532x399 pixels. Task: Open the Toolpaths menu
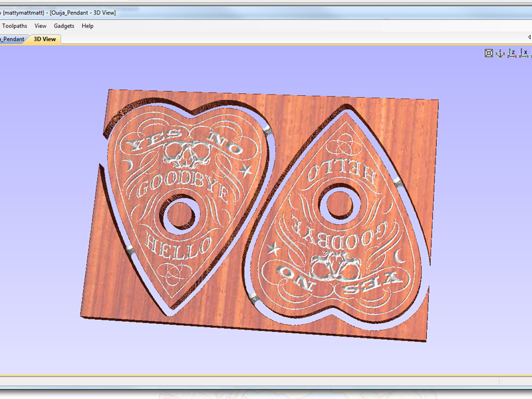pos(15,26)
